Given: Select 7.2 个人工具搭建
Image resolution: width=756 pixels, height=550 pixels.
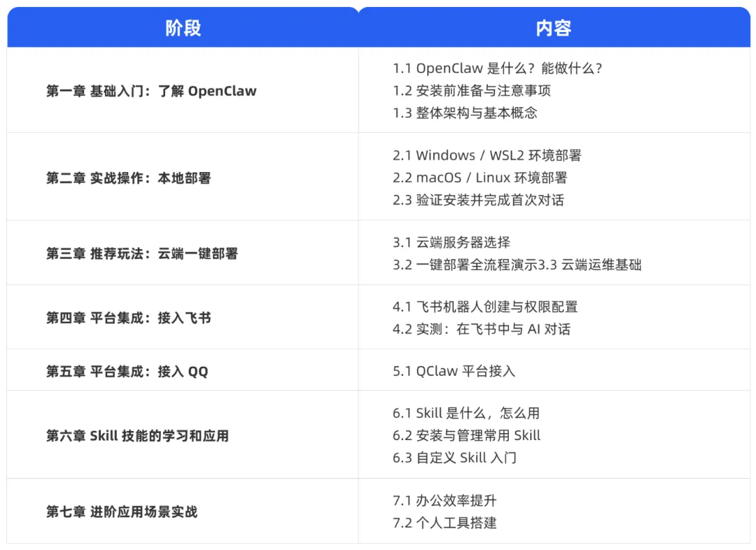Looking at the screenshot, I should [x=444, y=523].
